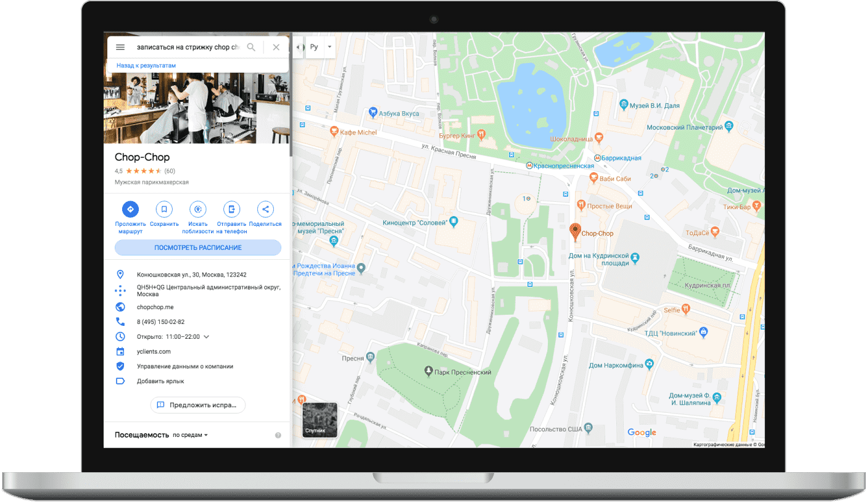Click the phone number 8 (495) 150-02-82
The width and height of the screenshot is (868, 503).
(x=160, y=322)
